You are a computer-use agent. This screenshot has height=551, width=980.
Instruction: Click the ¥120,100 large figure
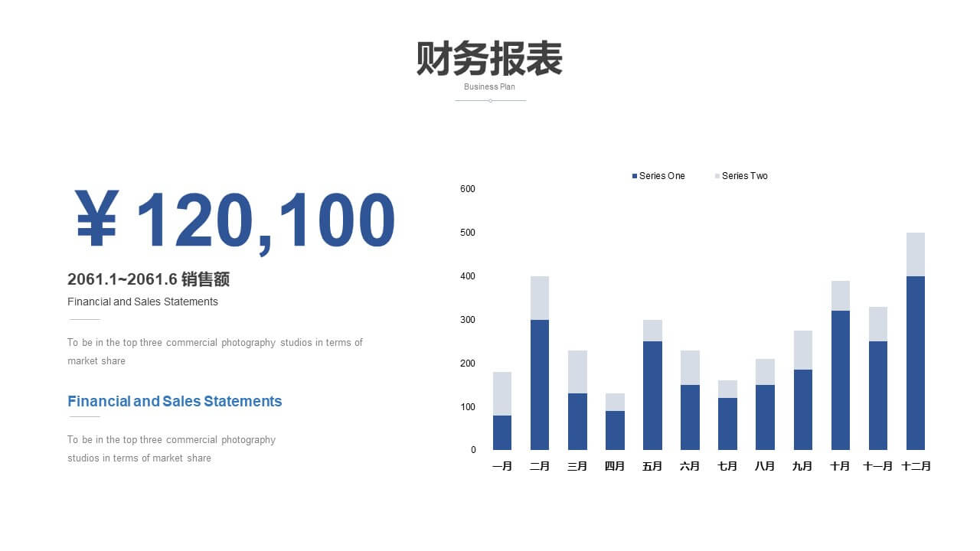point(236,221)
